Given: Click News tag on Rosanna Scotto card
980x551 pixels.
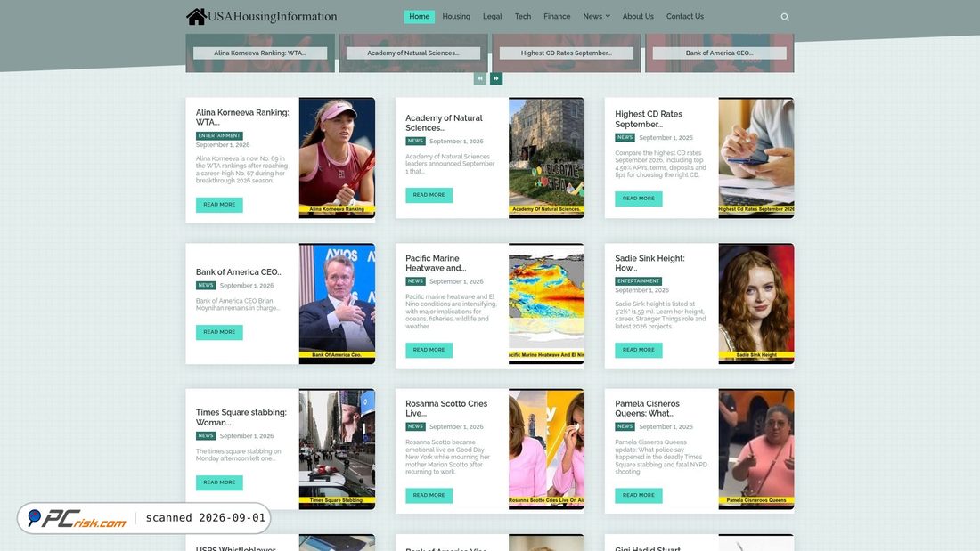Looking at the screenshot, I should pos(416,426).
